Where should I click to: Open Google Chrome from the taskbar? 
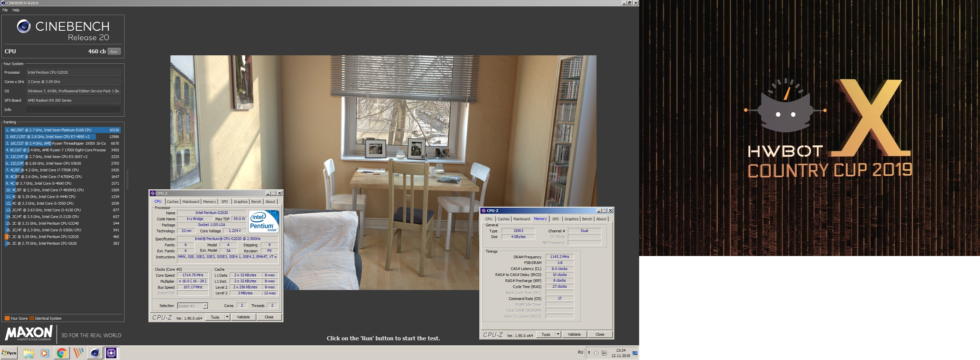pyautogui.click(x=62, y=353)
